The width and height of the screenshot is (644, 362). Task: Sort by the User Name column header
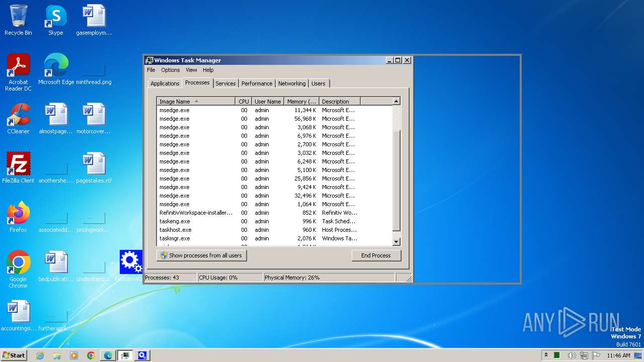268,102
